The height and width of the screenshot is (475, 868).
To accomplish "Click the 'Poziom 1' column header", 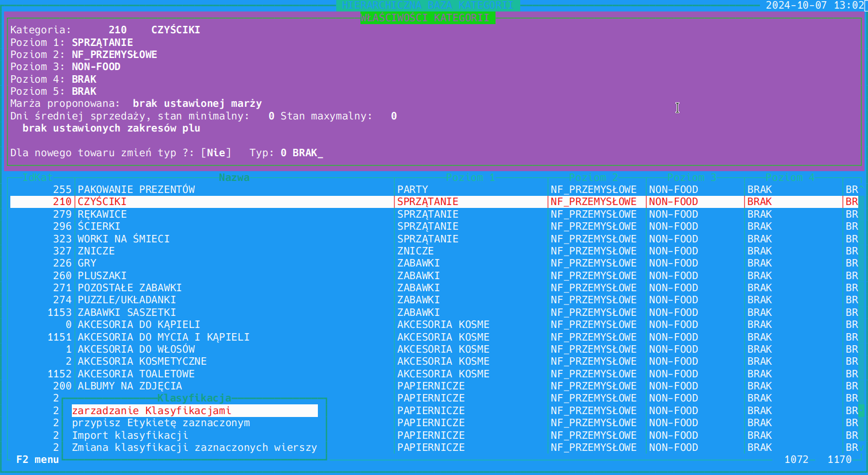I will tap(471, 177).
